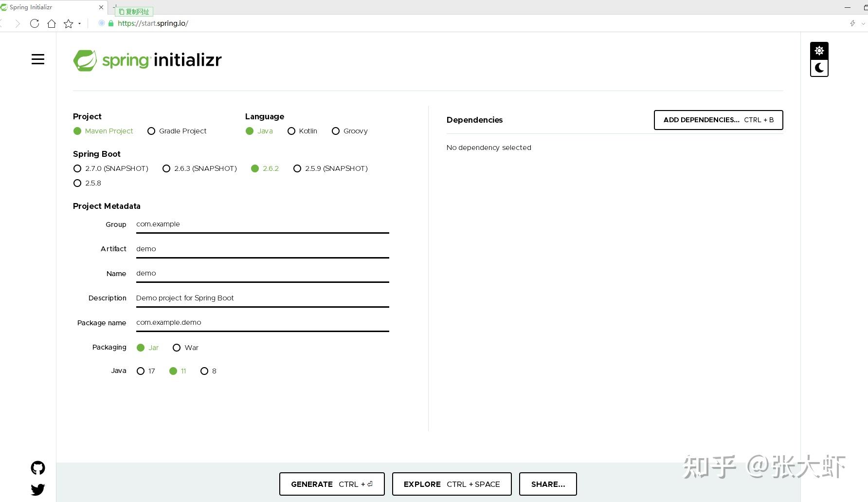Click the Description input field
This screenshot has width=868, height=502.
[x=263, y=298]
